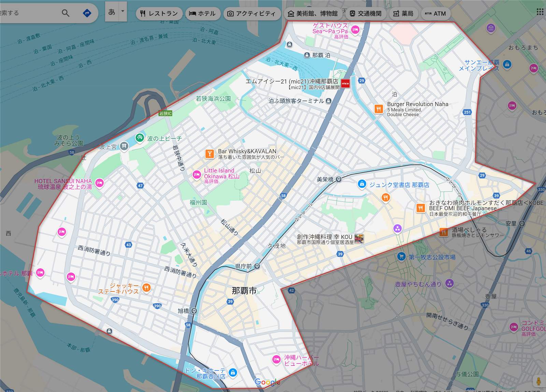The height and width of the screenshot is (392, 546).
Task: Click 県庁前 station icon
Action: [x=257, y=266]
